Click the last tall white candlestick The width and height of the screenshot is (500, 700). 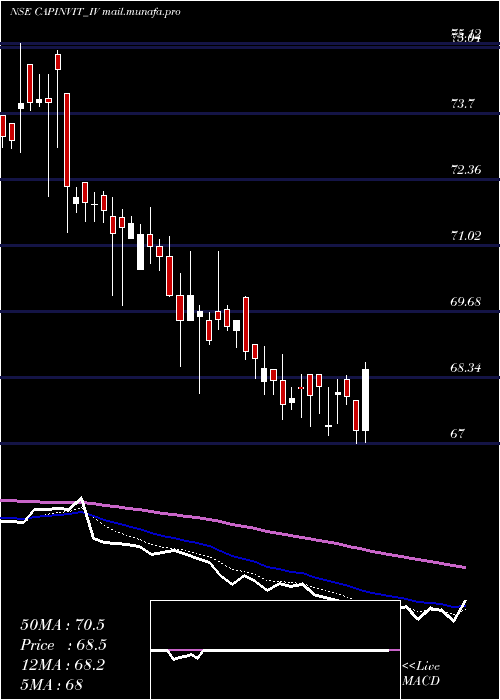(366, 400)
